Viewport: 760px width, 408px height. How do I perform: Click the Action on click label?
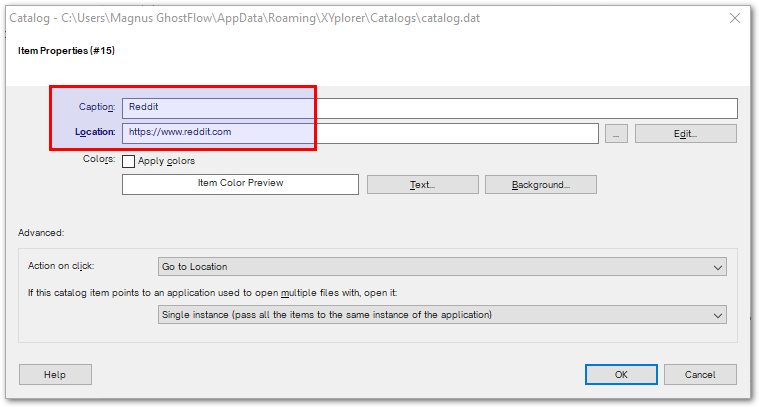pyautogui.click(x=61, y=266)
